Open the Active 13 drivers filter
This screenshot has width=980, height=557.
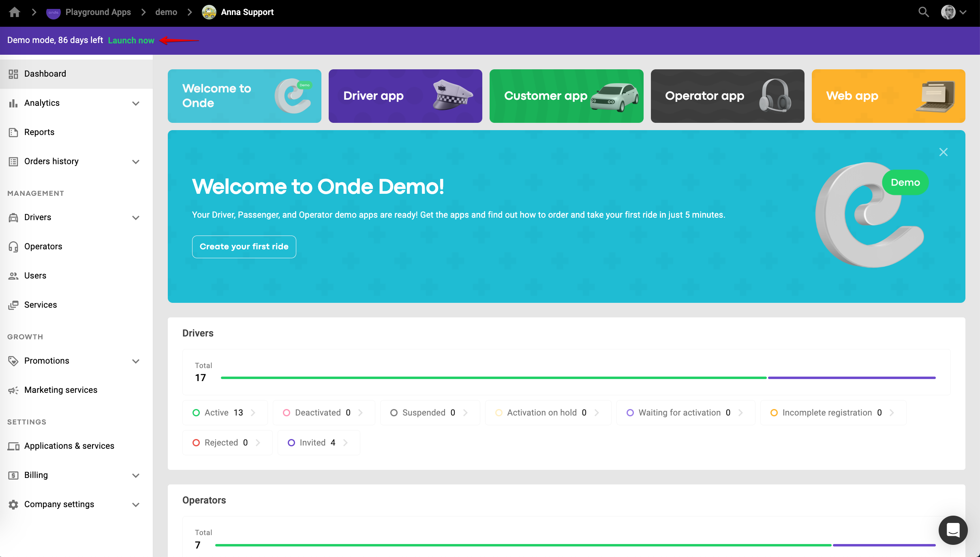pyautogui.click(x=225, y=413)
